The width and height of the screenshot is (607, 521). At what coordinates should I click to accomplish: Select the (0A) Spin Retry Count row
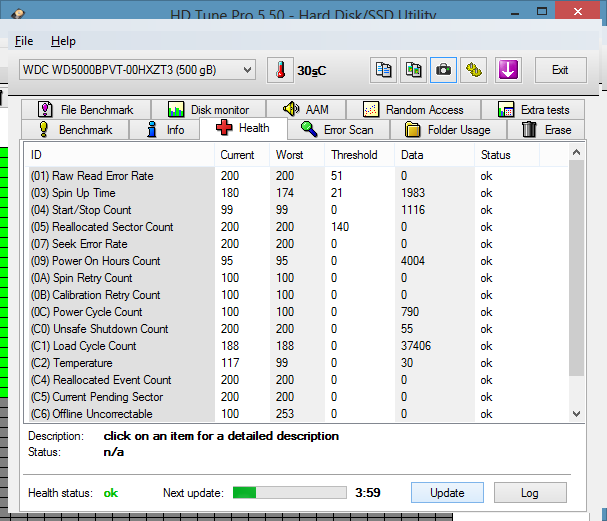click(297, 278)
